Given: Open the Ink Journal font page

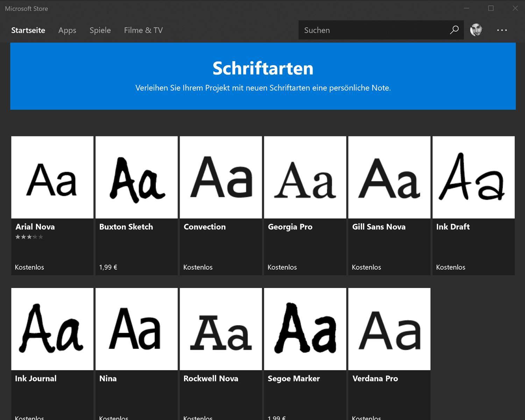Looking at the screenshot, I should (52, 329).
